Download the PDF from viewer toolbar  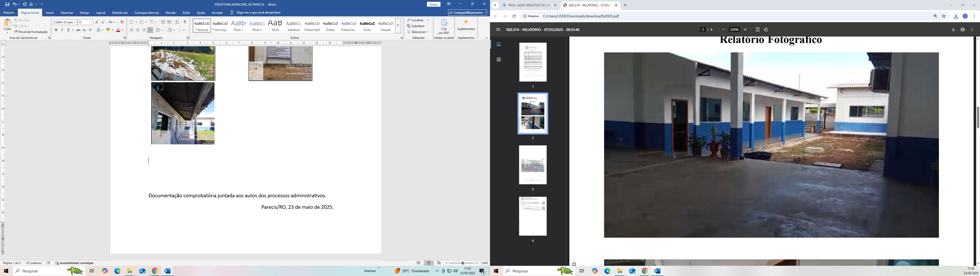[x=953, y=30]
